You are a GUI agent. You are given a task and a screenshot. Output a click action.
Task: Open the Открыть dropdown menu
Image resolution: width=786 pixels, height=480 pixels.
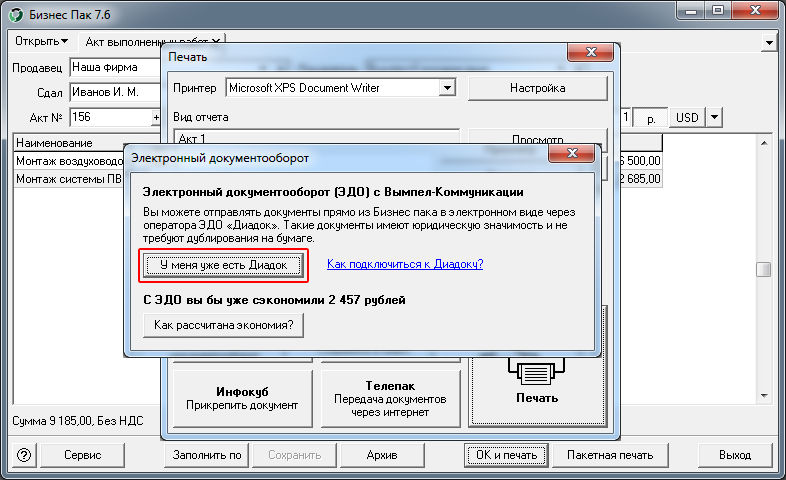(x=42, y=41)
